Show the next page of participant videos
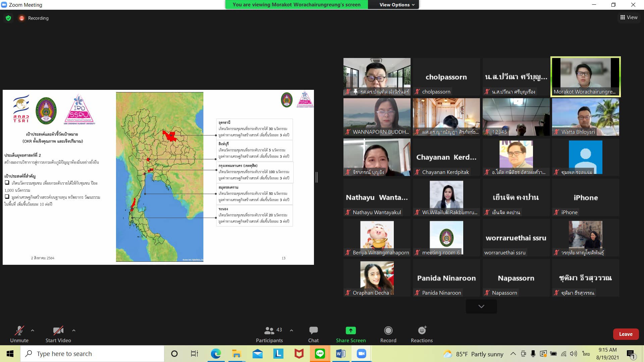The height and width of the screenshot is (362, 644). click(x=481, y=306)
